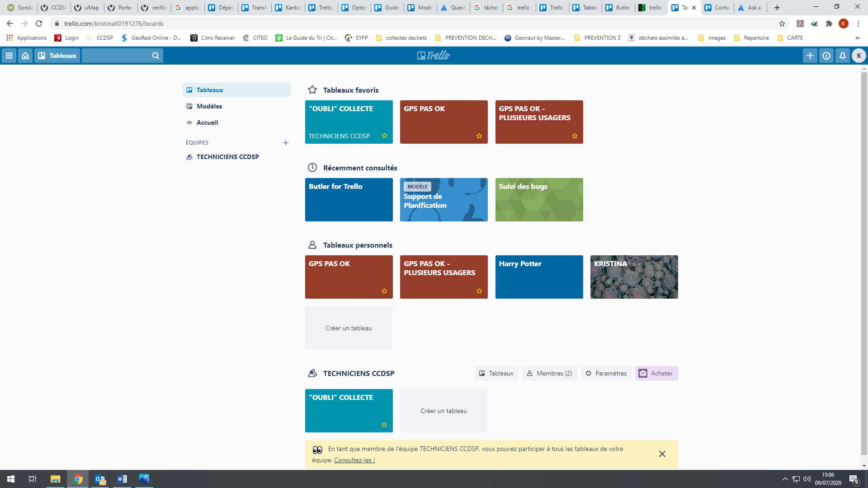Open Membres (2) for the team
Screen dimensions: 868x488
(x=550, y=373)
